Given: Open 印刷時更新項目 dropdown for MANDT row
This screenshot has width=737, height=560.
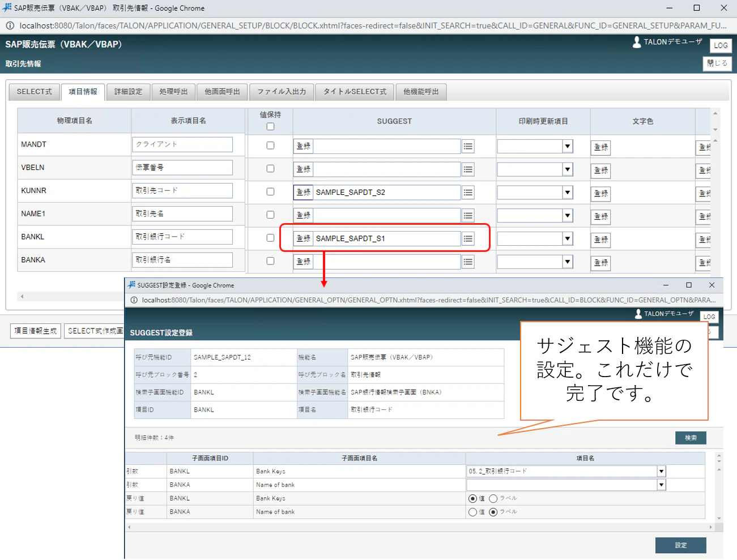Looking at the screenshot, I should (567, 146).
